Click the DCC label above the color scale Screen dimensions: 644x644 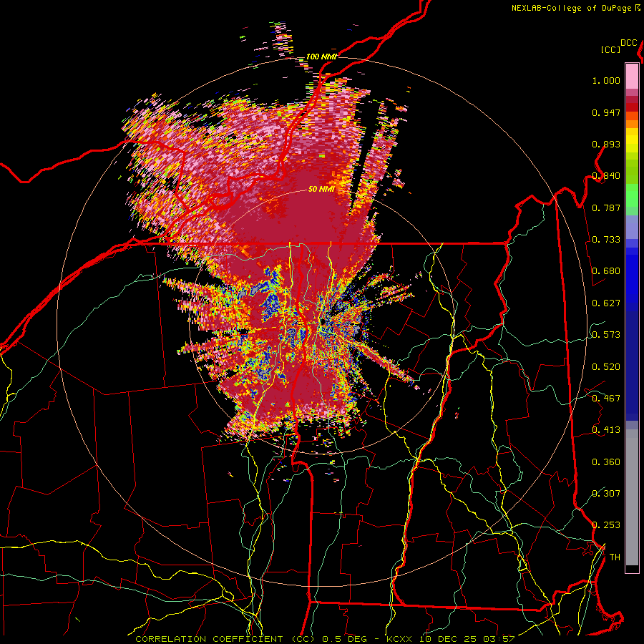[629, 43]
